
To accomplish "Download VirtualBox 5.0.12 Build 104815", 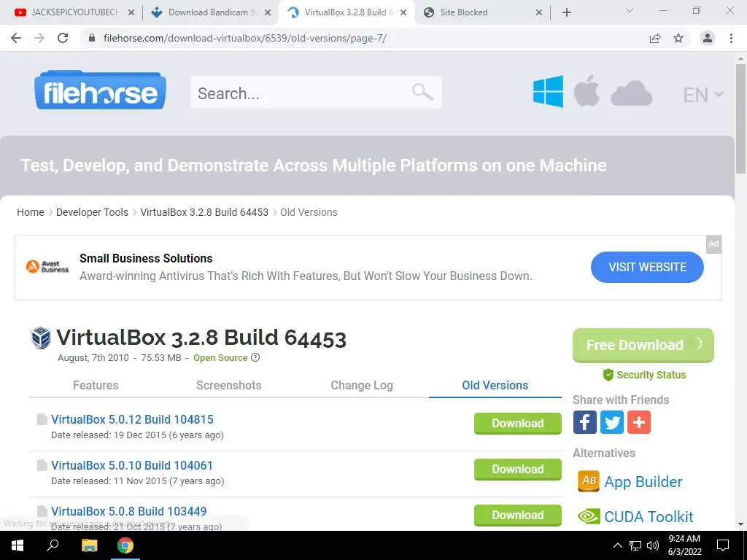I will (x=517, y=423).
